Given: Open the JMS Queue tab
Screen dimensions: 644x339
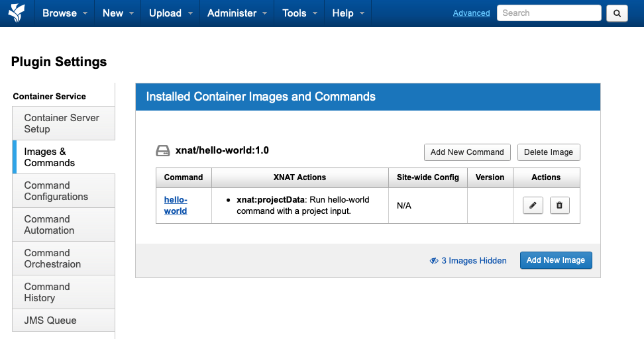Looking at the screenshot, I should point(64,320).
